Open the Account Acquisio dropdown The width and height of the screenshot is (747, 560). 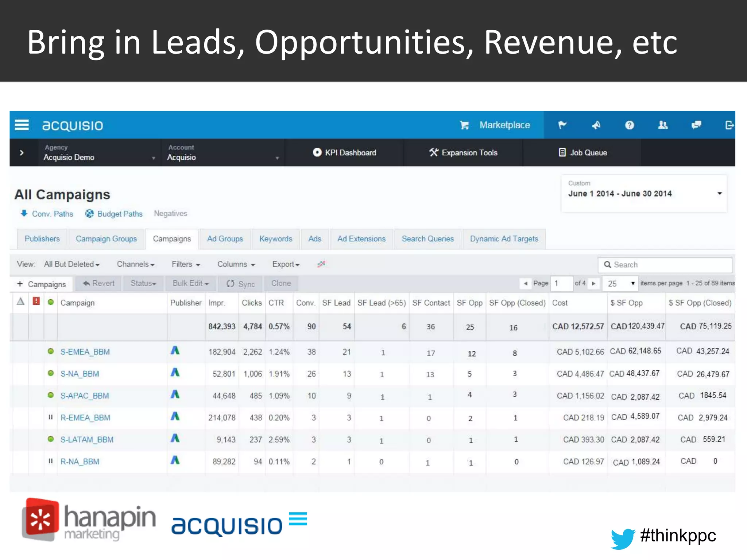(223, 153)
